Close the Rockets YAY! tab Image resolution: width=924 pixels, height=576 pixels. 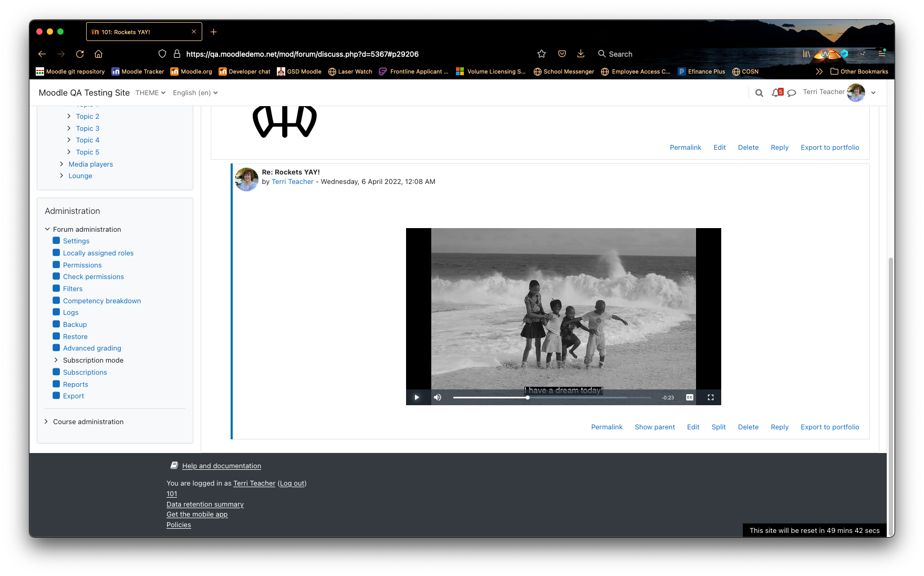tap(193, 32)
